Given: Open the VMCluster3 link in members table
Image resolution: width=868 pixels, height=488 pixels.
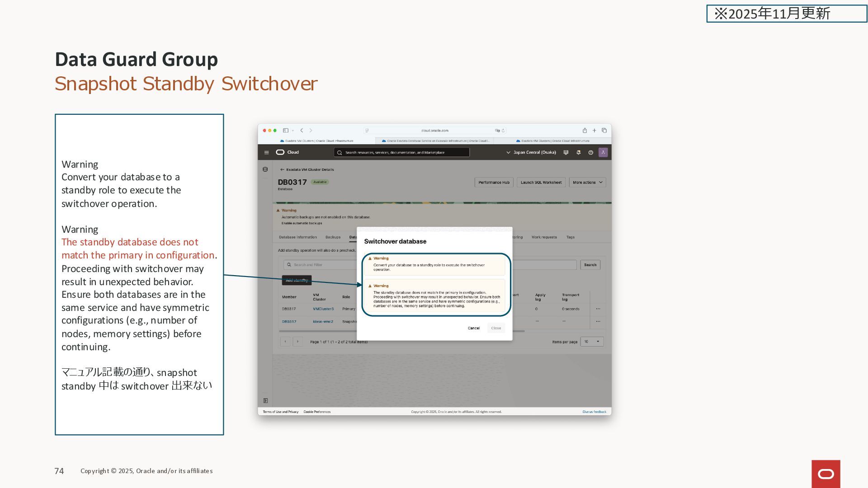Looking at the screenshot, I should 323,309.
